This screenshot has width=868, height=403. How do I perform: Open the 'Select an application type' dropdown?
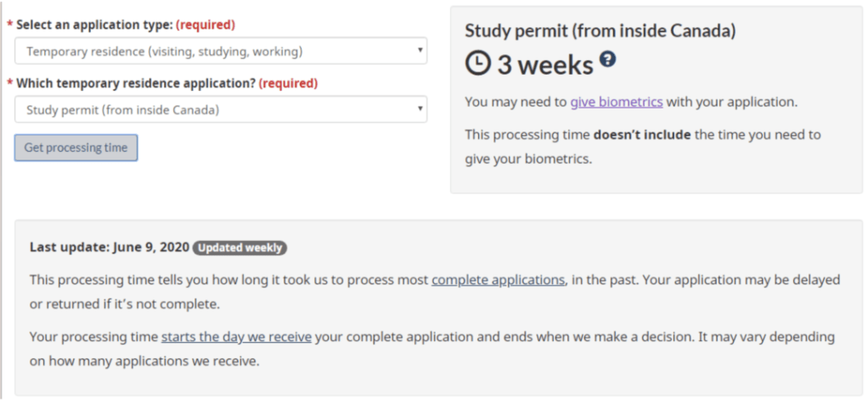[x=220, y=51]
